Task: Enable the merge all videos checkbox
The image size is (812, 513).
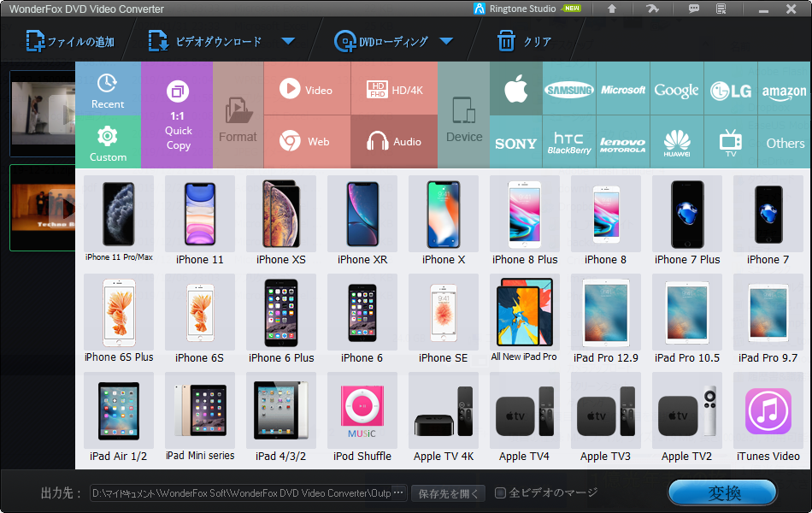Action: 500,493
